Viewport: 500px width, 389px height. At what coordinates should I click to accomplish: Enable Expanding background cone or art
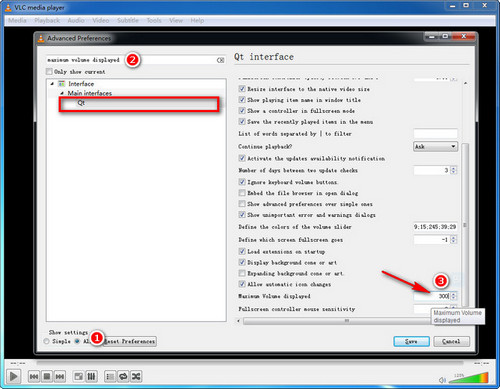point(242,273)
